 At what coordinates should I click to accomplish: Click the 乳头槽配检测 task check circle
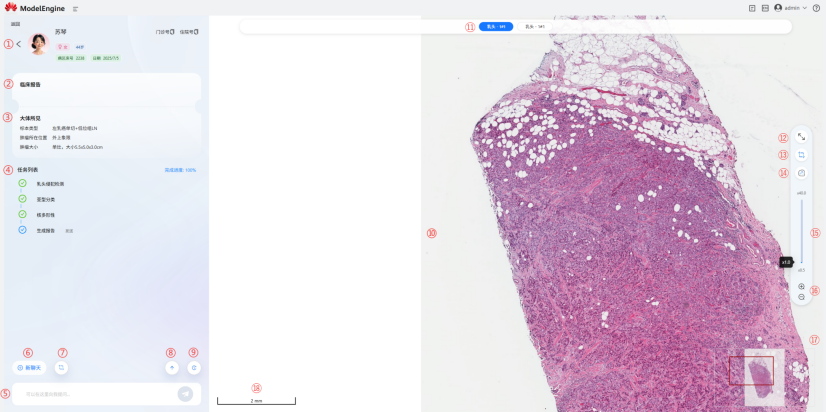point(22,184)
